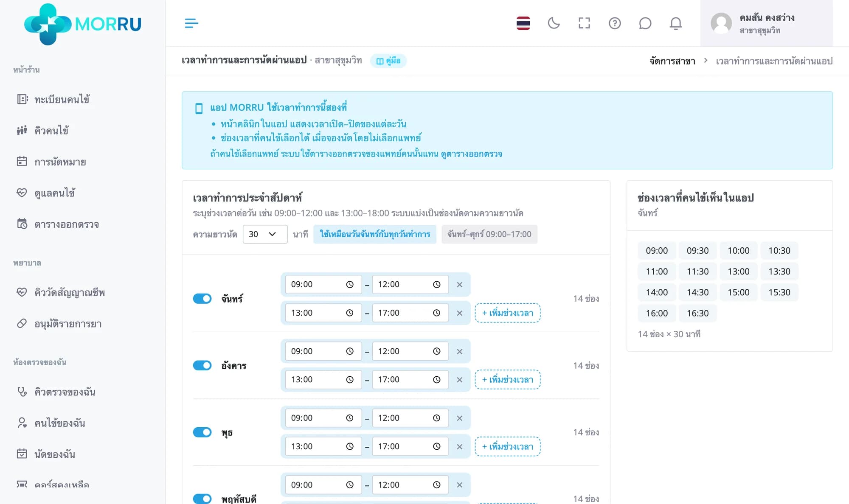
Task: Open help question mark icon
Action: tap(615, 23)
